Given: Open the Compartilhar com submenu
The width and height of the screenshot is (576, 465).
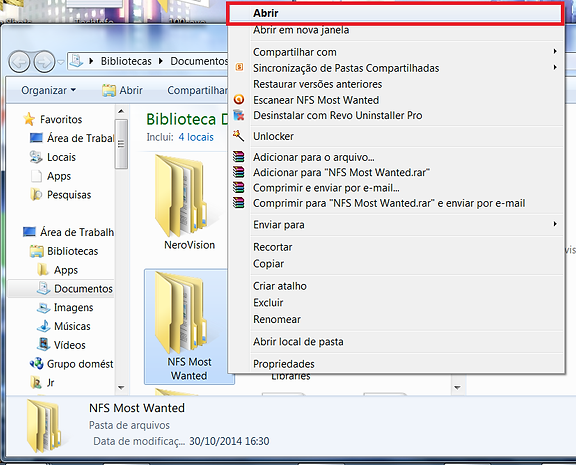Looking at the screenshot, I should point(396,52).
